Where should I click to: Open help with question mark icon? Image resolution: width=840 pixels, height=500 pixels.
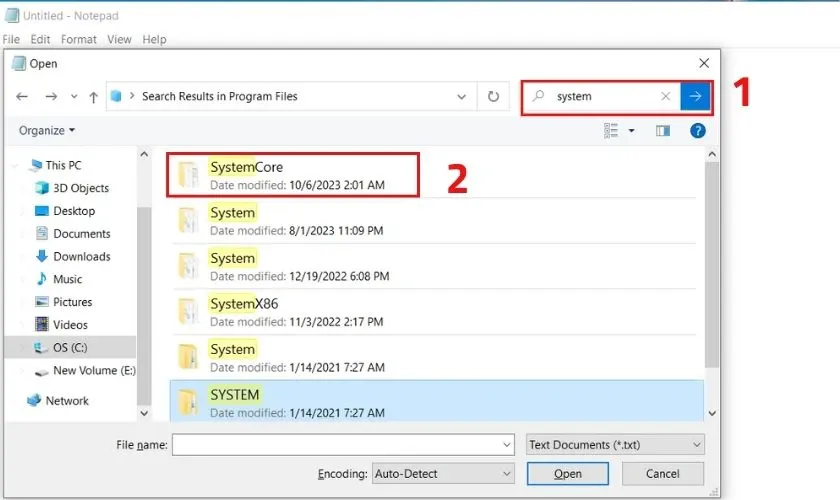pos(698,130)
